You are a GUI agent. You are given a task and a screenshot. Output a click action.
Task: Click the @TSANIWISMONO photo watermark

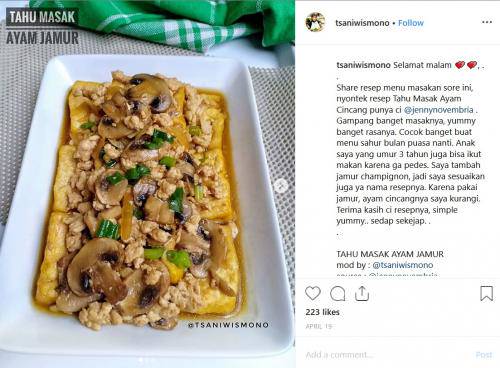pyautogui.click(x=228, y=325)
